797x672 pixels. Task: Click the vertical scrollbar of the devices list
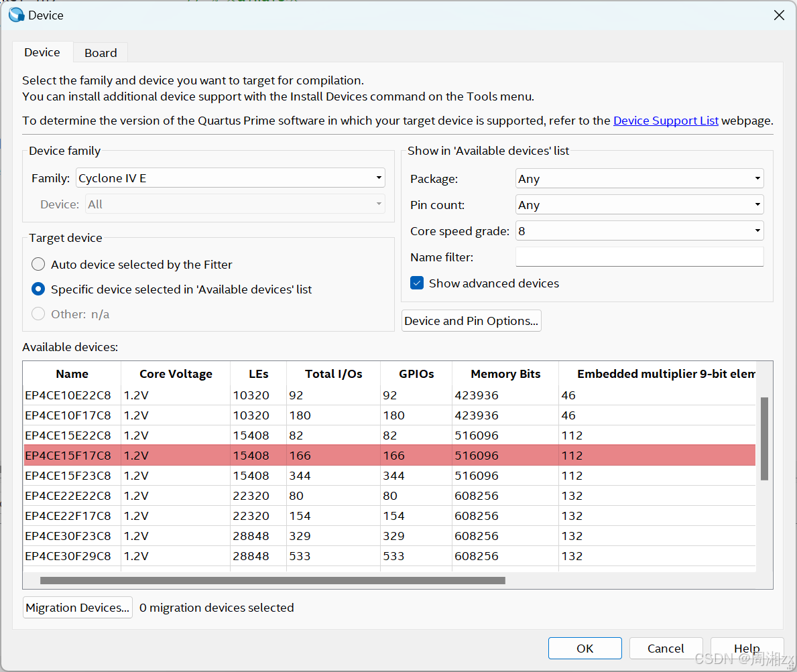coord(764,439)
